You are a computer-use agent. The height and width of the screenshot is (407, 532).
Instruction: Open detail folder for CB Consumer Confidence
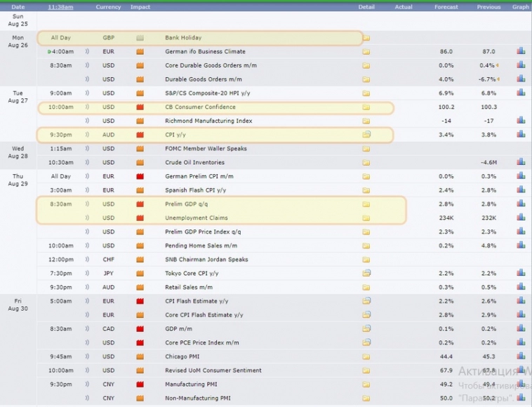366,107
